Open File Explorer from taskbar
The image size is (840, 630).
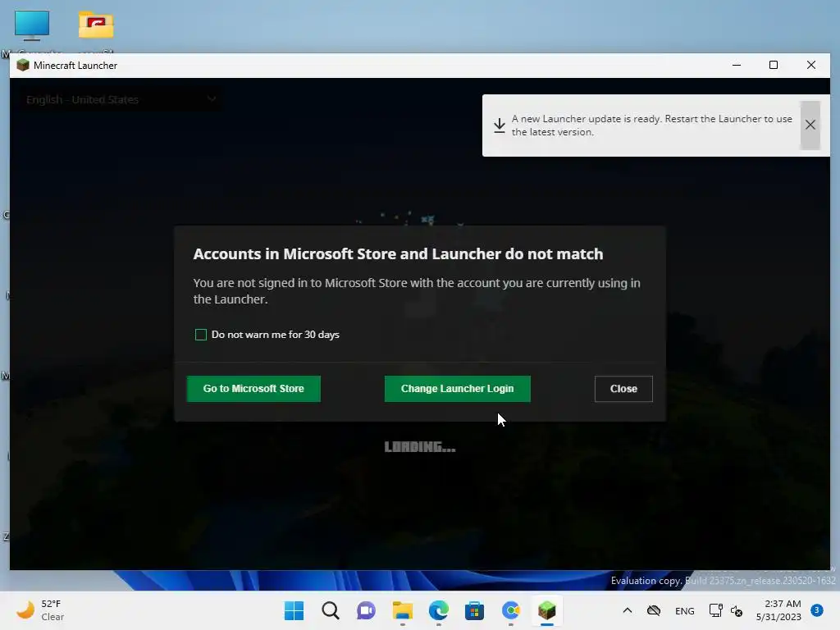[402, 610]
